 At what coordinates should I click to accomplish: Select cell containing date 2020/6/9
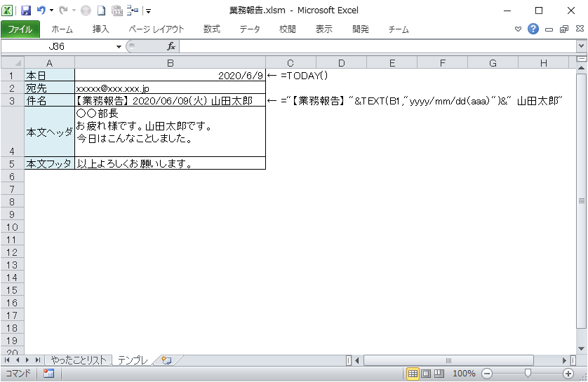171,75
